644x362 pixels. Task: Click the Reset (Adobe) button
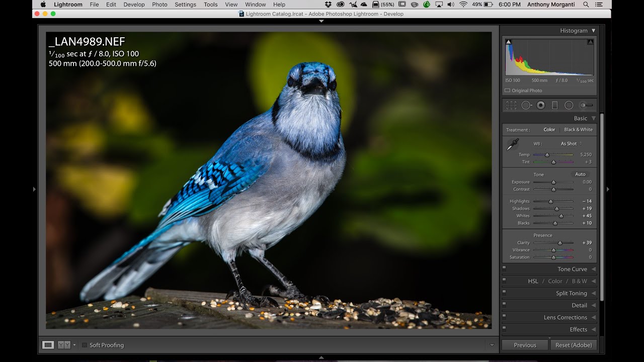coord(574,345)
